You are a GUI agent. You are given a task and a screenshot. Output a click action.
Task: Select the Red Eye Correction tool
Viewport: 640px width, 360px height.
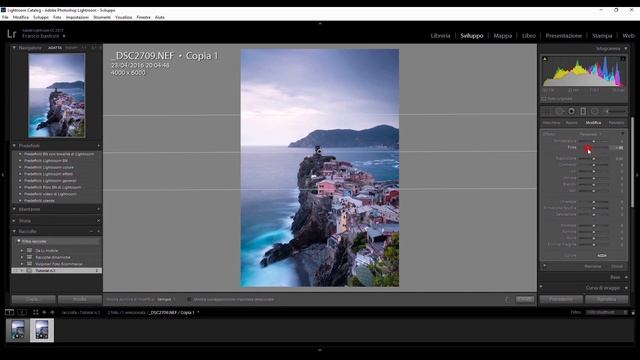(571, 111)
